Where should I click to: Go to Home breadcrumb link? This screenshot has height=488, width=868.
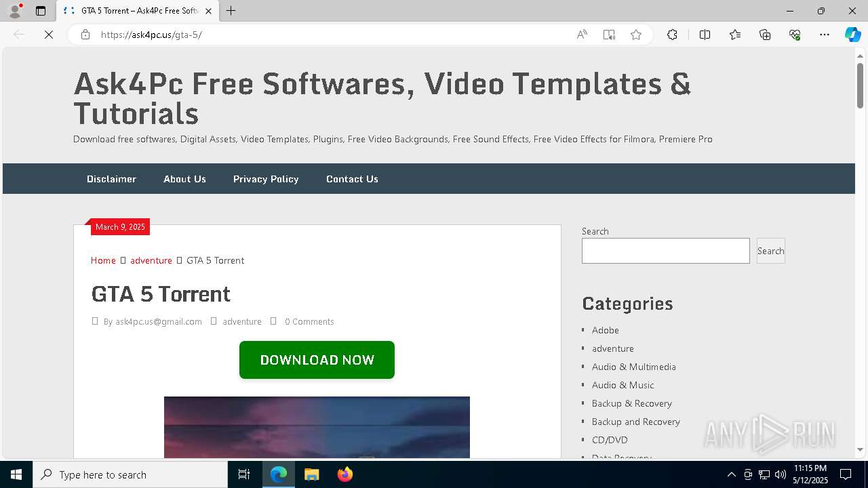(103, 260)
